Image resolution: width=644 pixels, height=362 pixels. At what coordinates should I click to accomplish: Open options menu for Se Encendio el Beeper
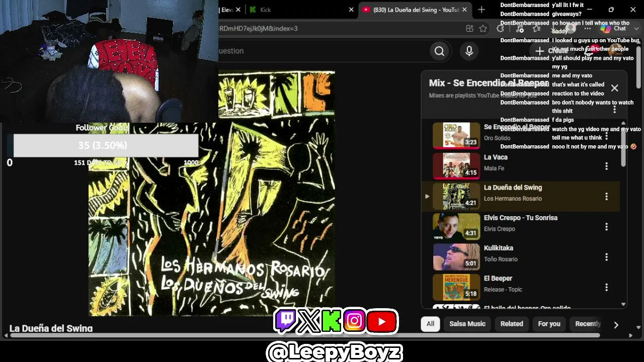tap(606, 136)
